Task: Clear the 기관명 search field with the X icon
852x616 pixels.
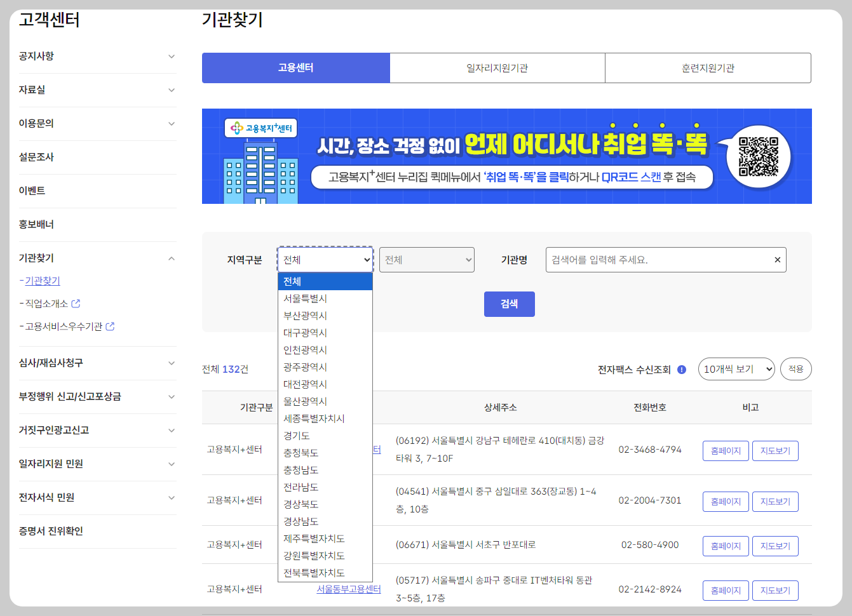Action: pos(777,259)
